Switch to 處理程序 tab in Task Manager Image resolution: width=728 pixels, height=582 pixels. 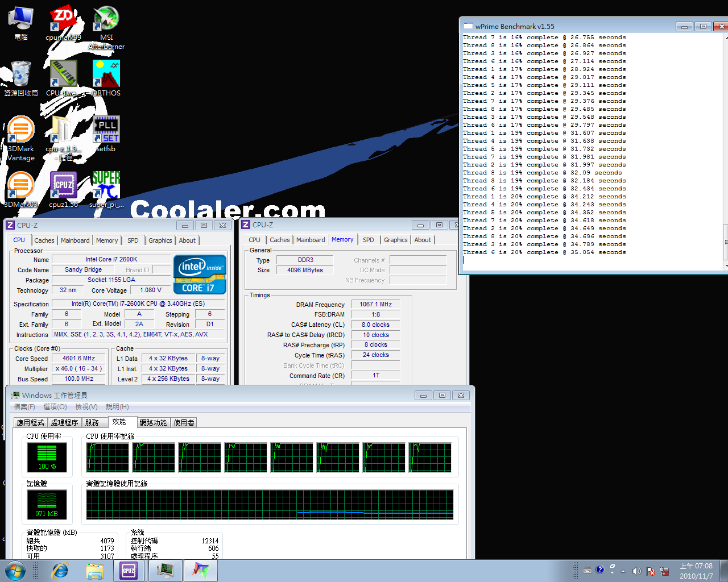tap(64, 422)
